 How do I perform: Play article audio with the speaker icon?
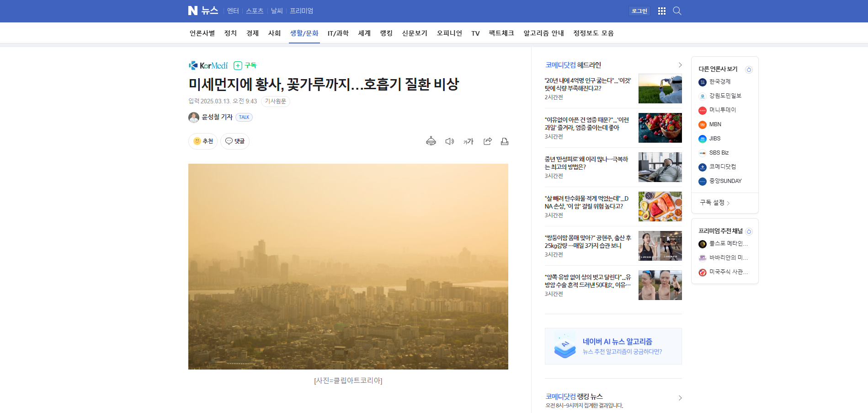tap(449, 141)
